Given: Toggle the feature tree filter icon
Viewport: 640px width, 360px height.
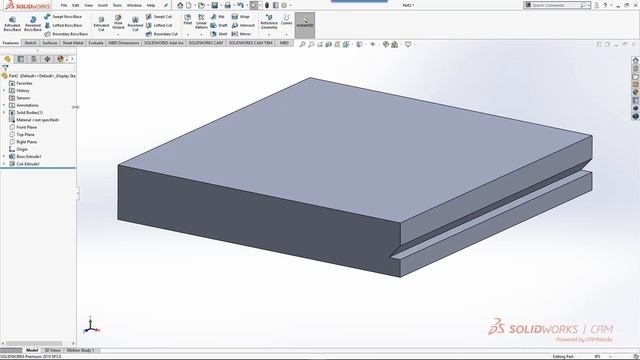Looking at the screenshot, I should (5, 68).
